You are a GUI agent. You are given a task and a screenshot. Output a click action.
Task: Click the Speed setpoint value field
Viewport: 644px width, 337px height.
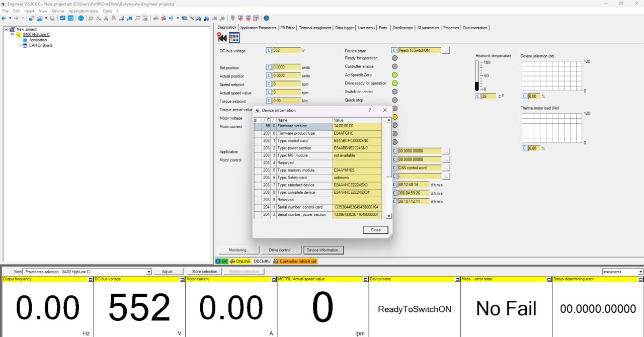coord(286,84)
